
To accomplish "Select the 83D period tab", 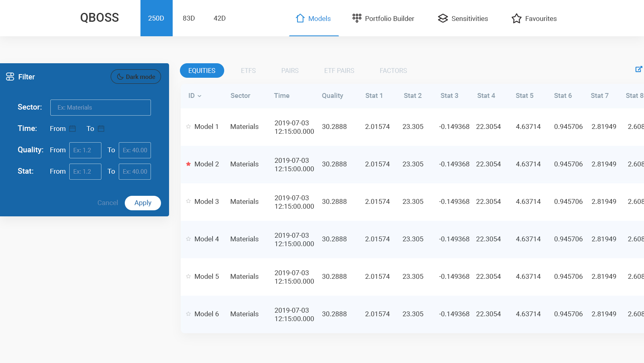I will click(189, 18).
